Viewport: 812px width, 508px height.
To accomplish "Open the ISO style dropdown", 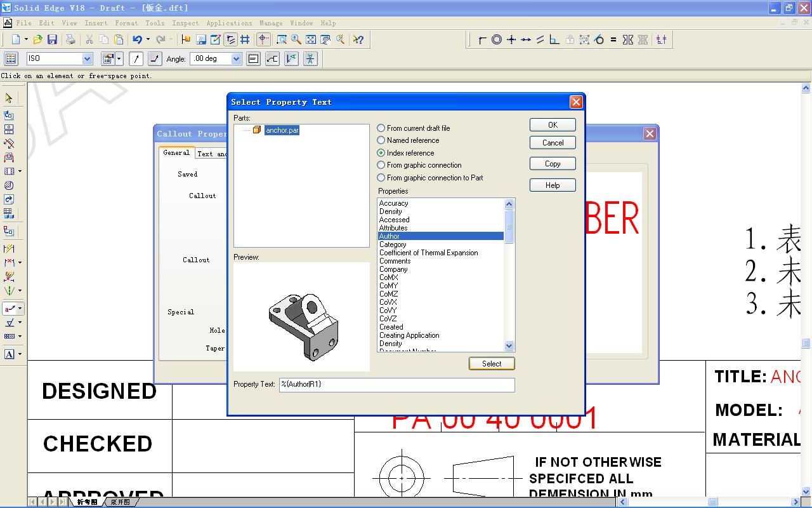I will pyautogui.click(x=88, y=58).
